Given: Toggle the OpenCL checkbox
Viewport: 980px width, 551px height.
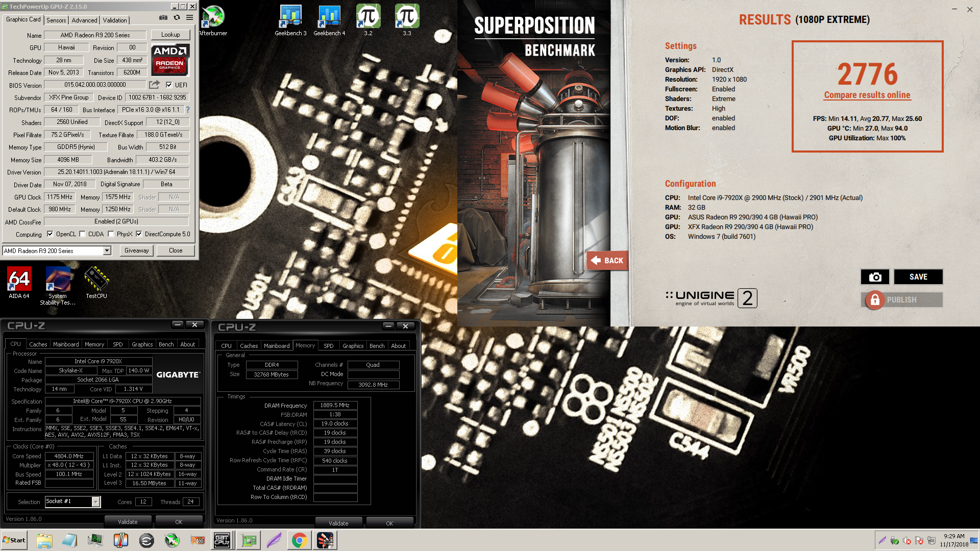Looking at the screenshot, I should coord(50,234).
